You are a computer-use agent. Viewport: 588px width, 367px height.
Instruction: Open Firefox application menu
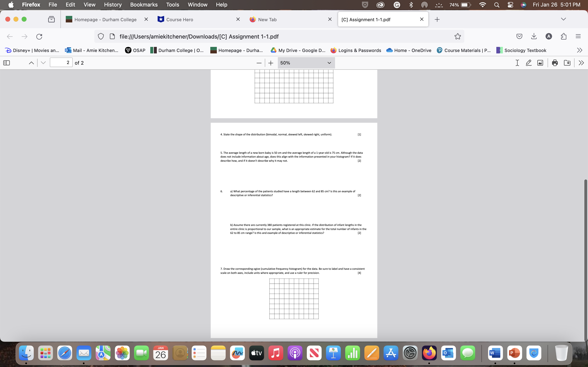point(578,36)
